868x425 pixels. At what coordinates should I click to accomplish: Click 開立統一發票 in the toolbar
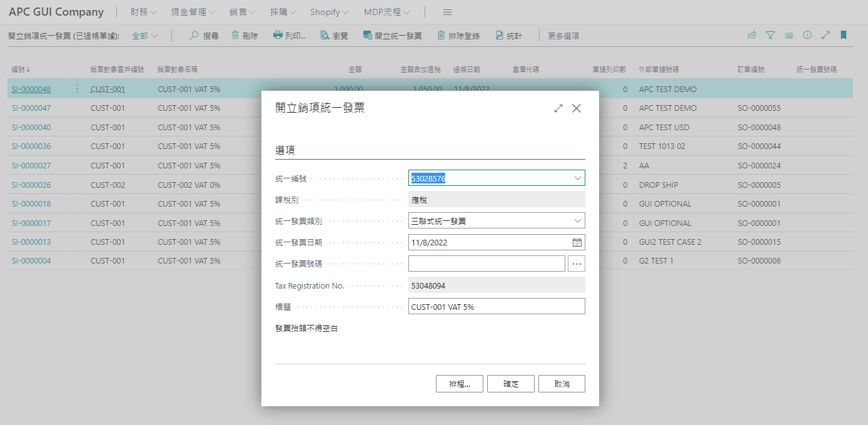(x=392, y=36)
